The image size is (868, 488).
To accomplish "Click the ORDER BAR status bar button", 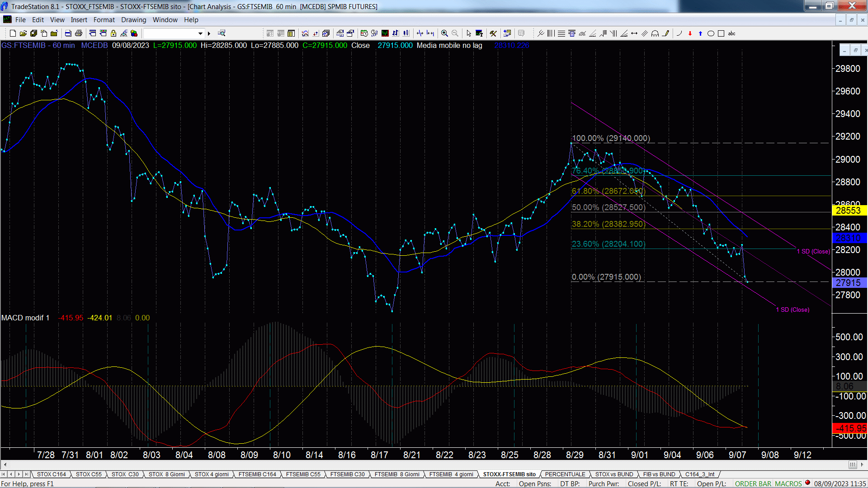I will [x=753, y=484].
